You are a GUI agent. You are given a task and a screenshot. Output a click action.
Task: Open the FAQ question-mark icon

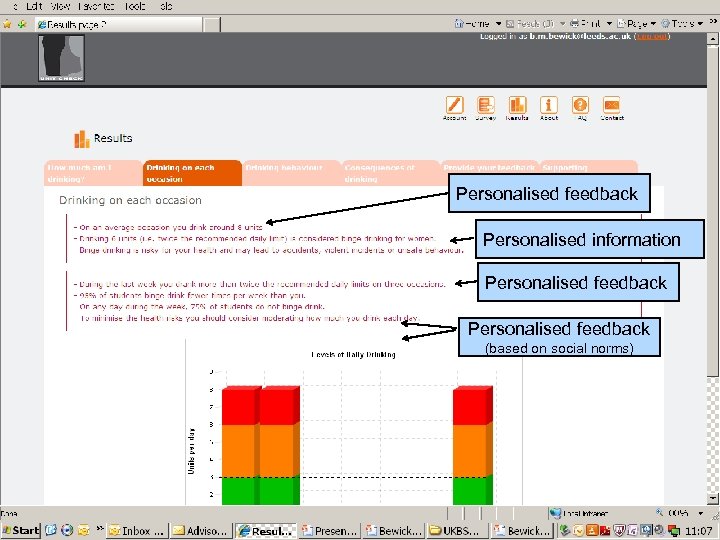tap(580, 105)
